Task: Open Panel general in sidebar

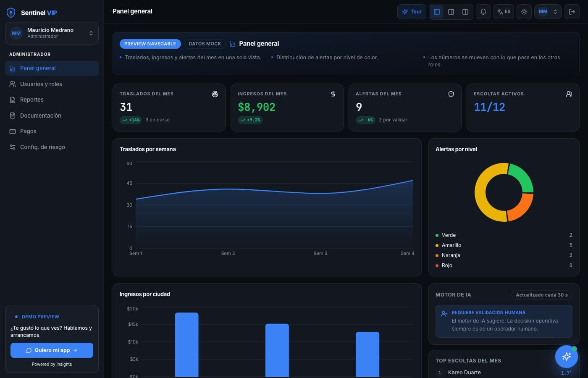Action: [52, 68]
